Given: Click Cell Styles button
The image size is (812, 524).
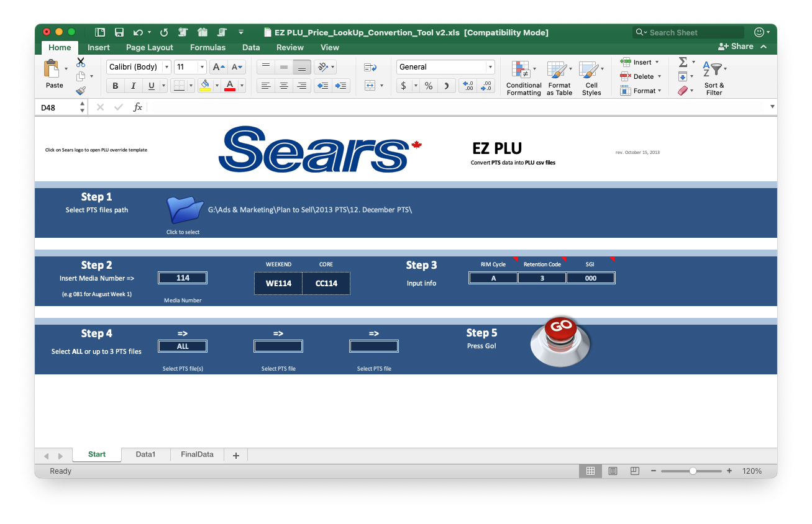Looking at the screenshot, I should pos(591,78).
